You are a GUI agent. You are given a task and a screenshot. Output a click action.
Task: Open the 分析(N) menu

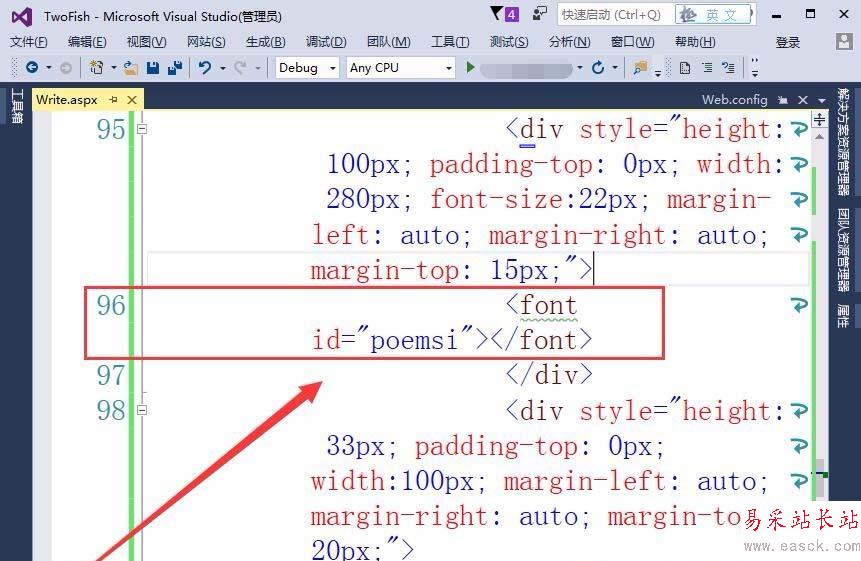click(x=569, y=42)
